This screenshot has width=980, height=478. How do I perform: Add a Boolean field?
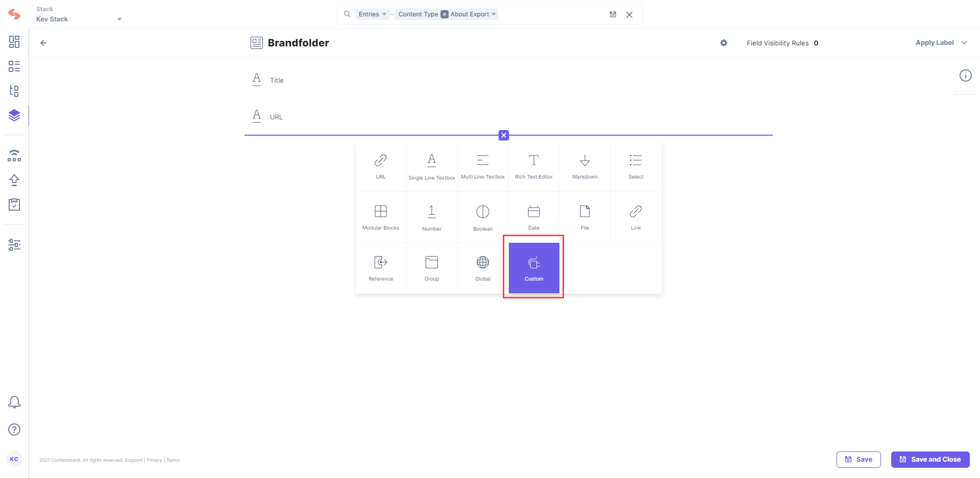[483, 217]
